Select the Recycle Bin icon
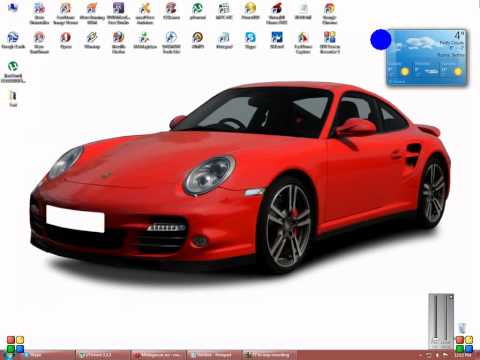480x360 pixels. click(462, 328)
